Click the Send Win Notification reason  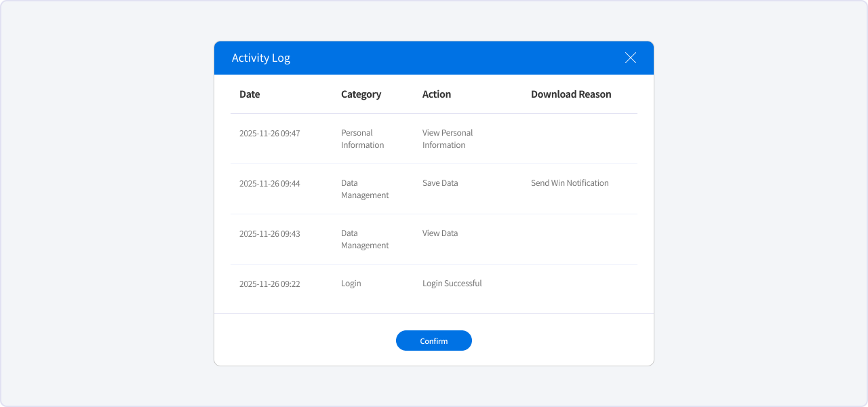coord(570,183)
